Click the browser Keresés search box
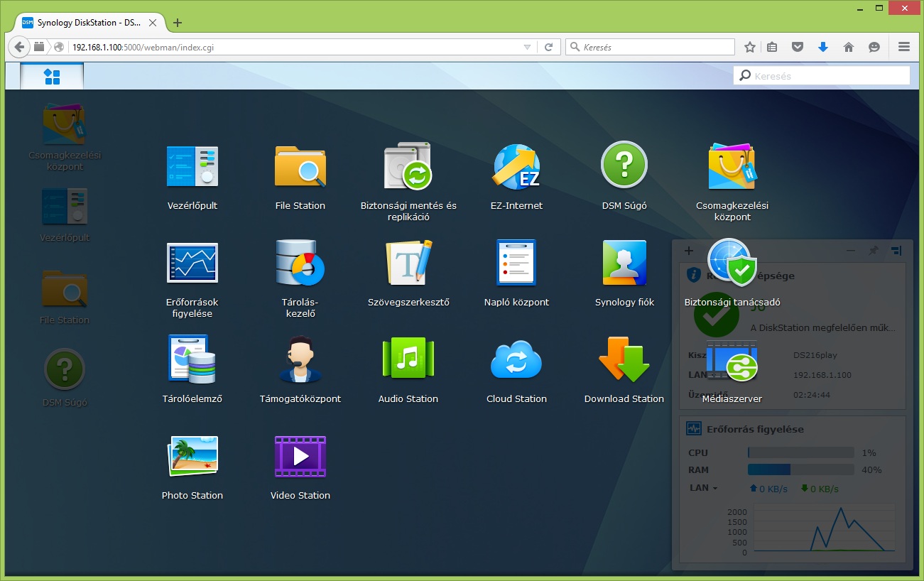 [x=650, y=47]
